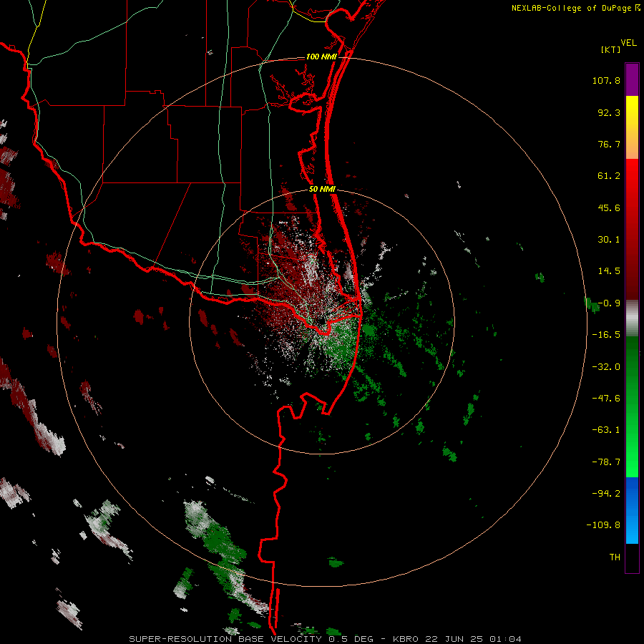Viewport: 644px width, 644px height.
Task: Click the 14.5 velocity scale value
Action: (x=609, y=271)
